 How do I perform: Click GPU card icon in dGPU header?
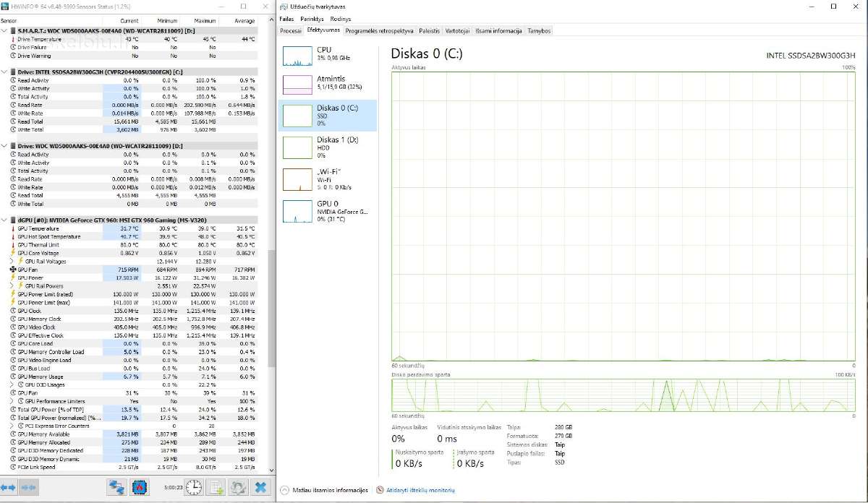13,220
